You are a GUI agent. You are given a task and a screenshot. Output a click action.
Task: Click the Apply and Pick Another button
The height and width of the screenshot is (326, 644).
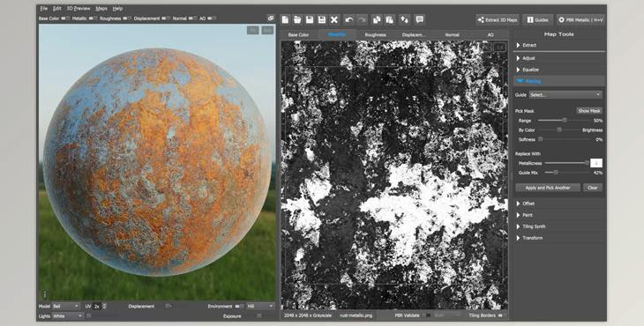(548, 188)
